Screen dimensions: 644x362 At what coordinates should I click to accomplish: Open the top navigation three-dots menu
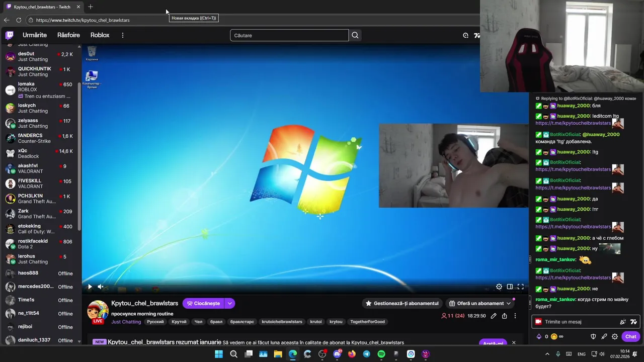pyautogui.click(x=122, y=35)
